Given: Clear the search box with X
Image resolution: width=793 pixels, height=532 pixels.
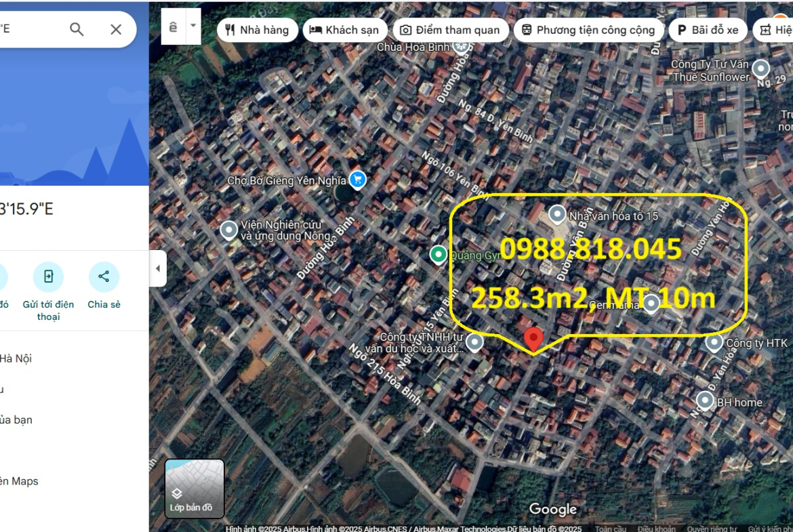Looking at the screenshot, I should [116, 29].
